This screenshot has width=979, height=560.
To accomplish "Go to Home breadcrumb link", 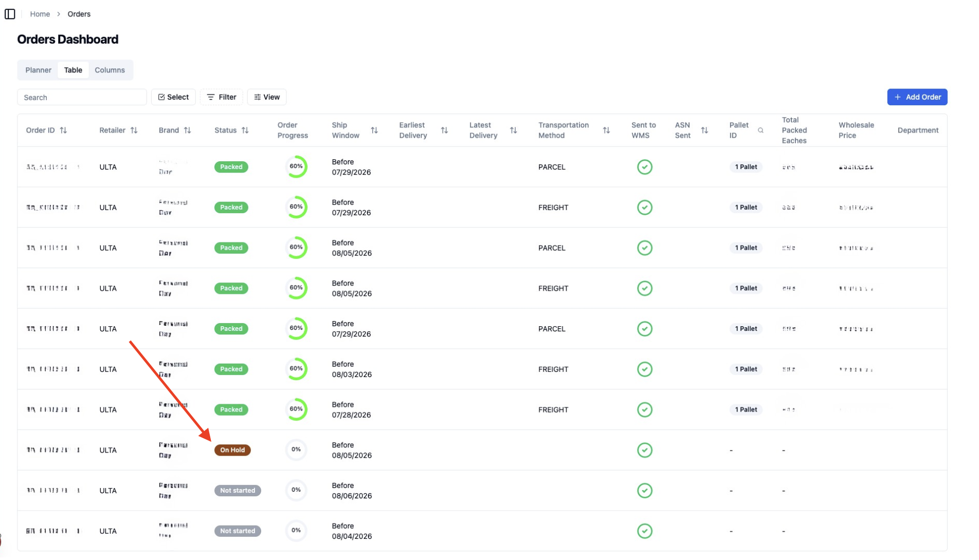I will click(40, 14).
